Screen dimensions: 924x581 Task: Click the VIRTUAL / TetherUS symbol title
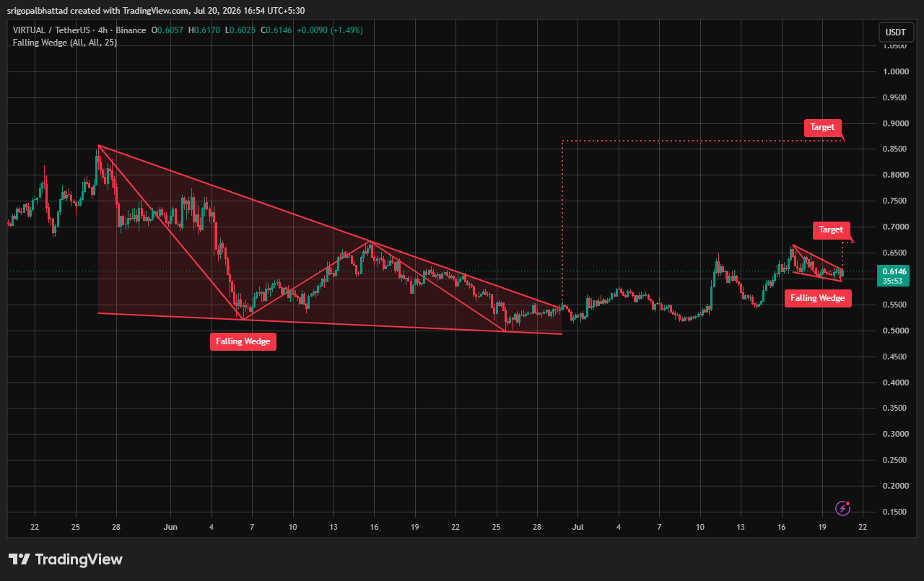[53, 30]
